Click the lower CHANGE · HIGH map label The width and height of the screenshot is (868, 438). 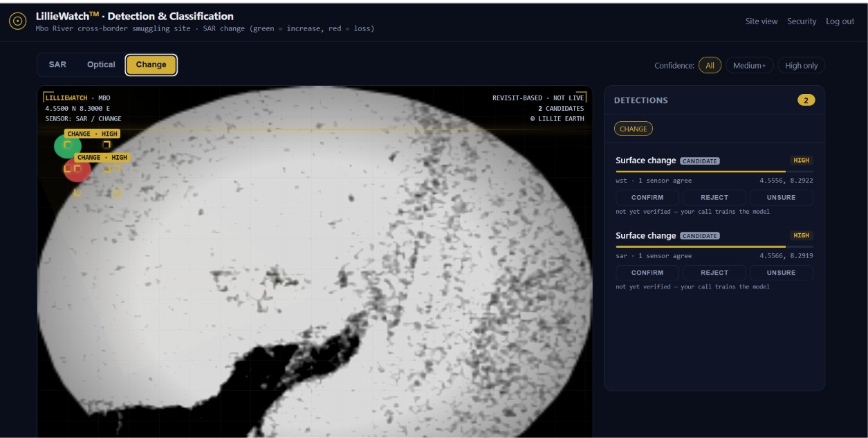tap(102, 157)
